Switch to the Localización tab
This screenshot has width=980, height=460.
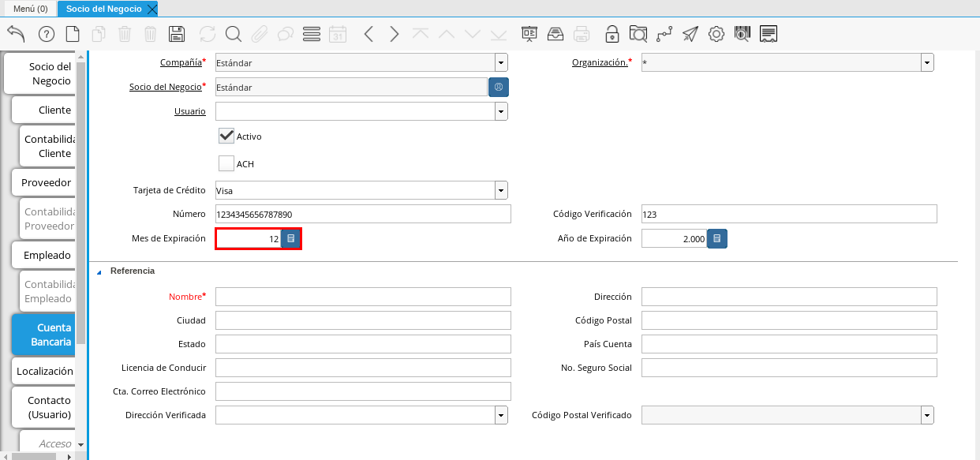[44, 371]
